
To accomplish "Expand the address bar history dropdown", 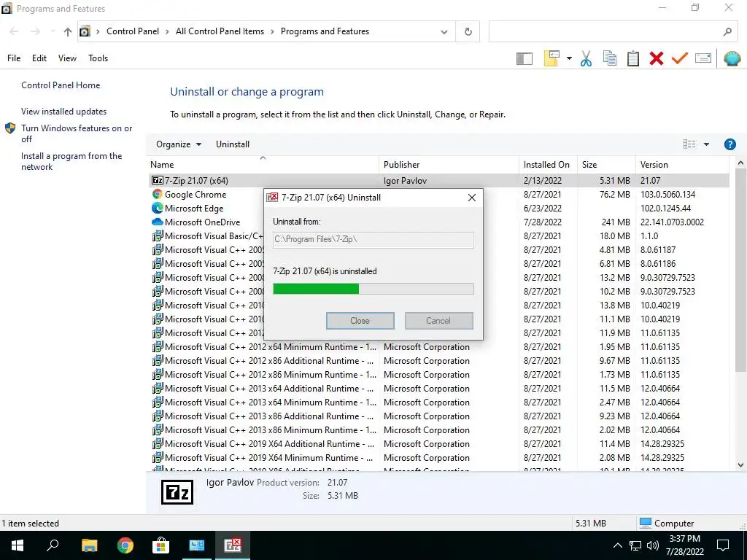I will pyautogui.click(x=444, y=32).
